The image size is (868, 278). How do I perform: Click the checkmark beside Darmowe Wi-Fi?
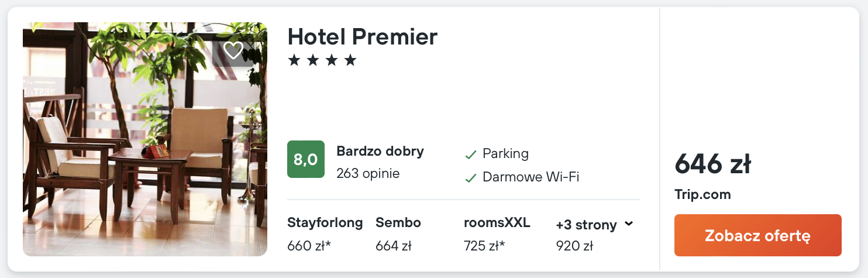pyautogui.click(x=470, y=178)
